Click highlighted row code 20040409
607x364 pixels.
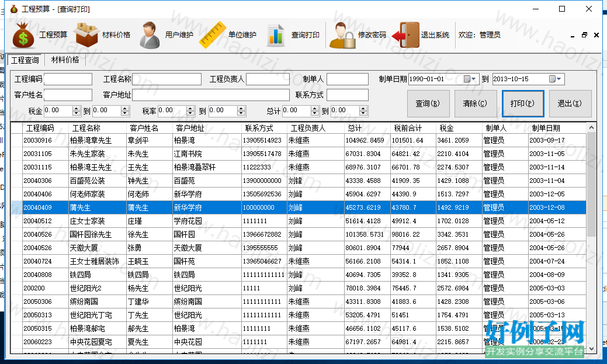click(46, 207)
